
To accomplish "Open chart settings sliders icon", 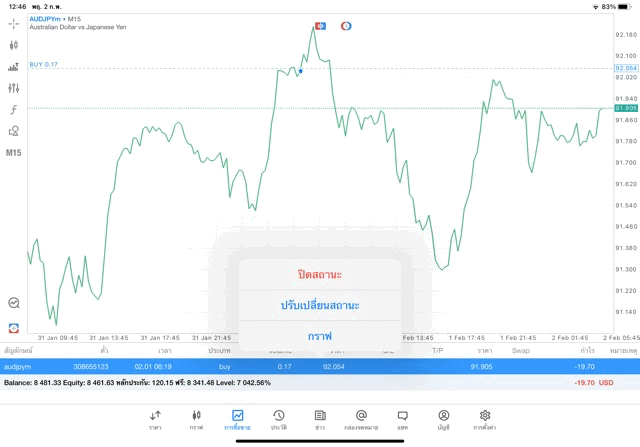I will tap(14, 88).
